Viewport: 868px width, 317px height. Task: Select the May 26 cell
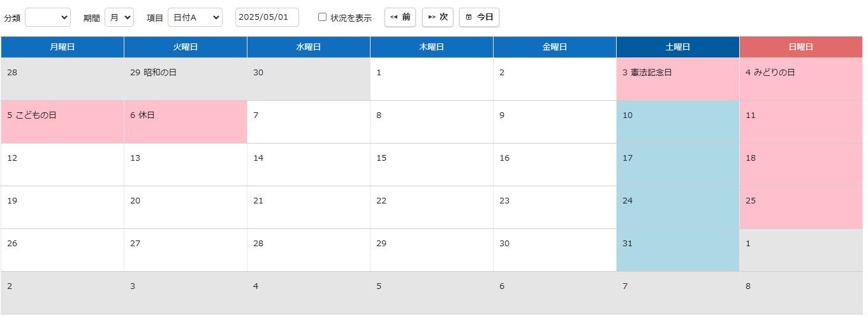(63, 250)
